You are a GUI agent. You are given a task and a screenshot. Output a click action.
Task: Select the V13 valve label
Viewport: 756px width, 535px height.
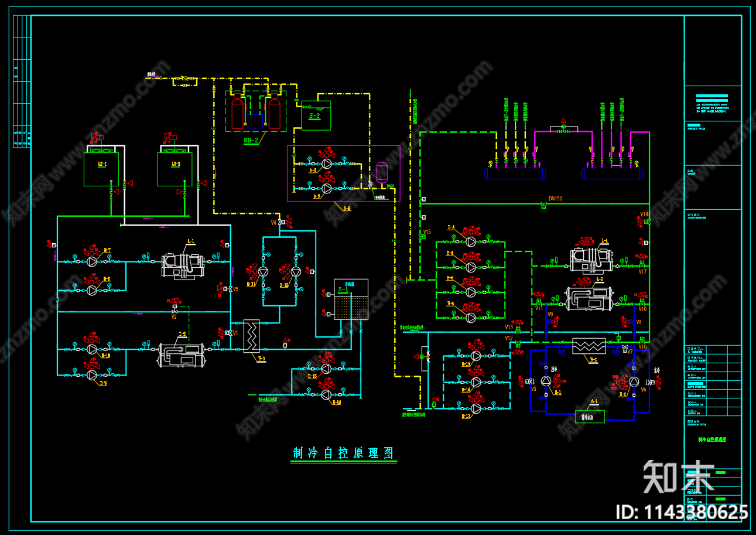[509, 327]
